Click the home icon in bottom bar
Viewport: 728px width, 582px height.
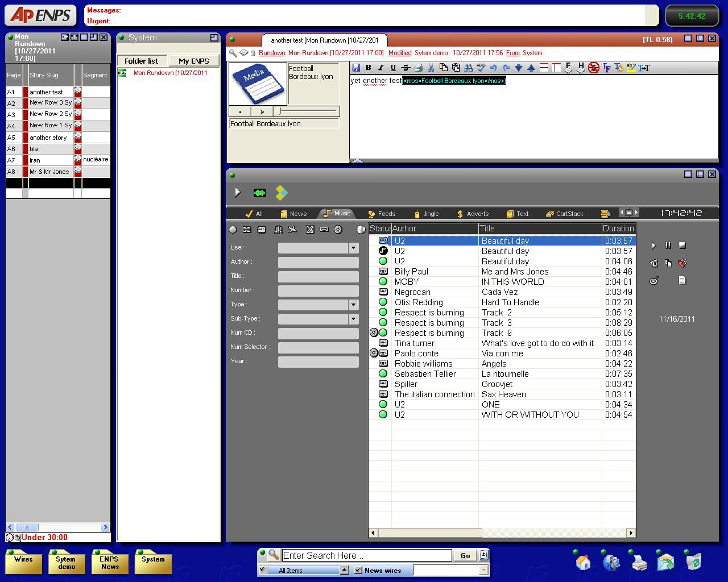(x=584, y=562)
